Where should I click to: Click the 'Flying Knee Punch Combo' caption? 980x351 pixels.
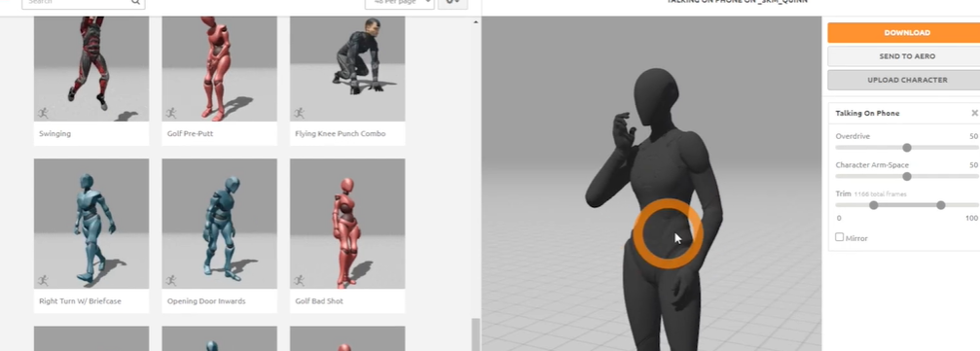coord(340,133)
